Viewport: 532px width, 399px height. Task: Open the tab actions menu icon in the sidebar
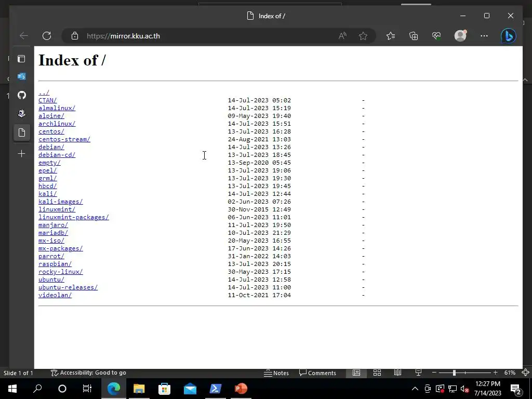click(x=21, y=59)
